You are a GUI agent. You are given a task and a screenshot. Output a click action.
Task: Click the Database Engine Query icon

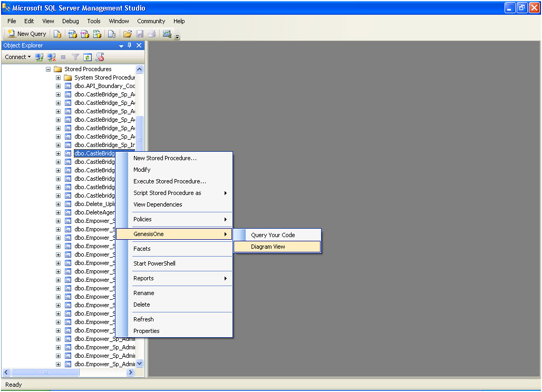[57, 34]
